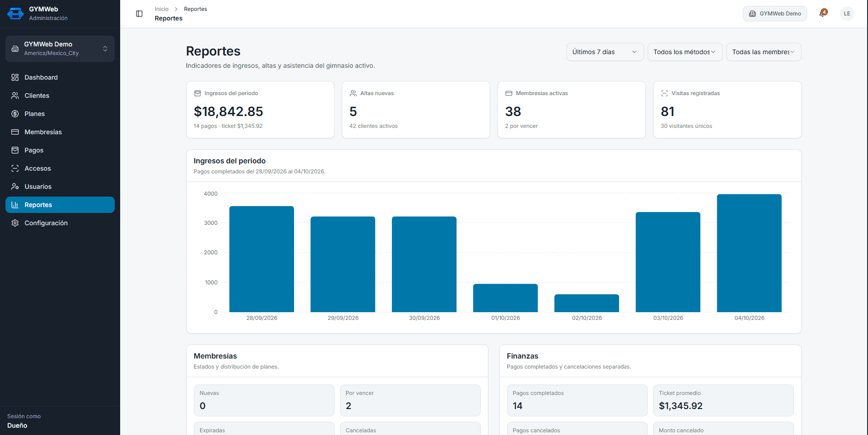Click the Reportes bar-chart icon
This screenshot has height=435, width=868.
click(15, 205)
